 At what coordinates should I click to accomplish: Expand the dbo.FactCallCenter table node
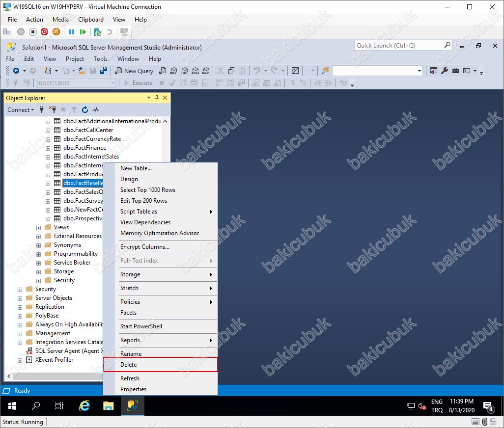pos(48,131)
